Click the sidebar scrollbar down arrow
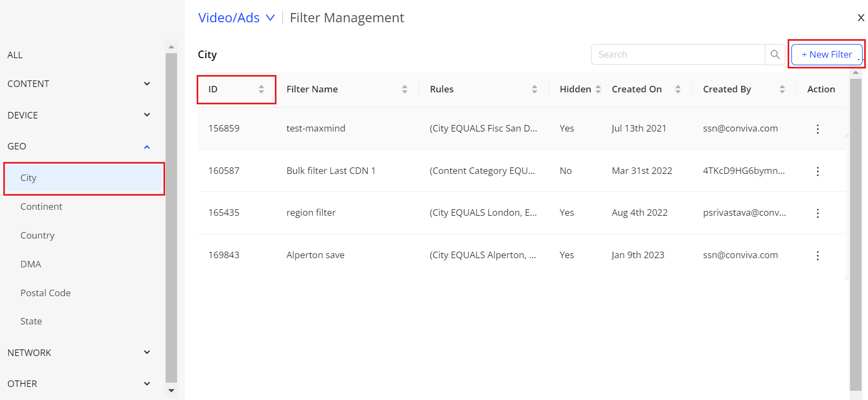 (x=172, y=391)
